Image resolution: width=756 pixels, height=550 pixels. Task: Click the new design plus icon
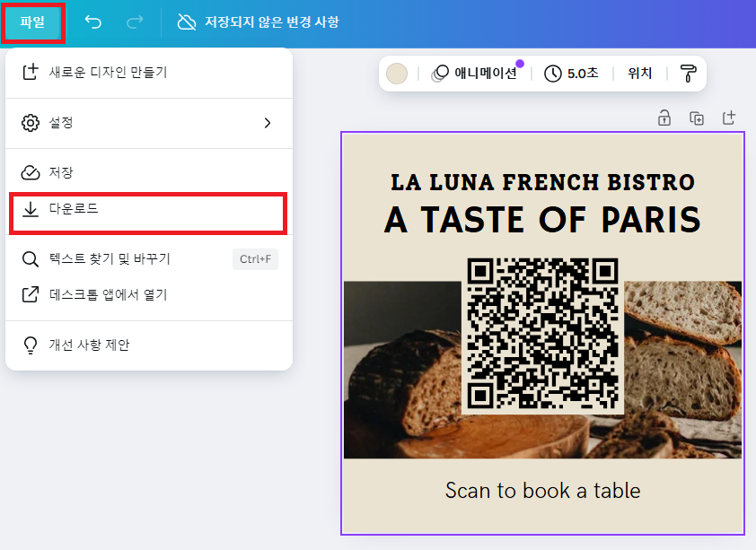[x=31, y=73]
